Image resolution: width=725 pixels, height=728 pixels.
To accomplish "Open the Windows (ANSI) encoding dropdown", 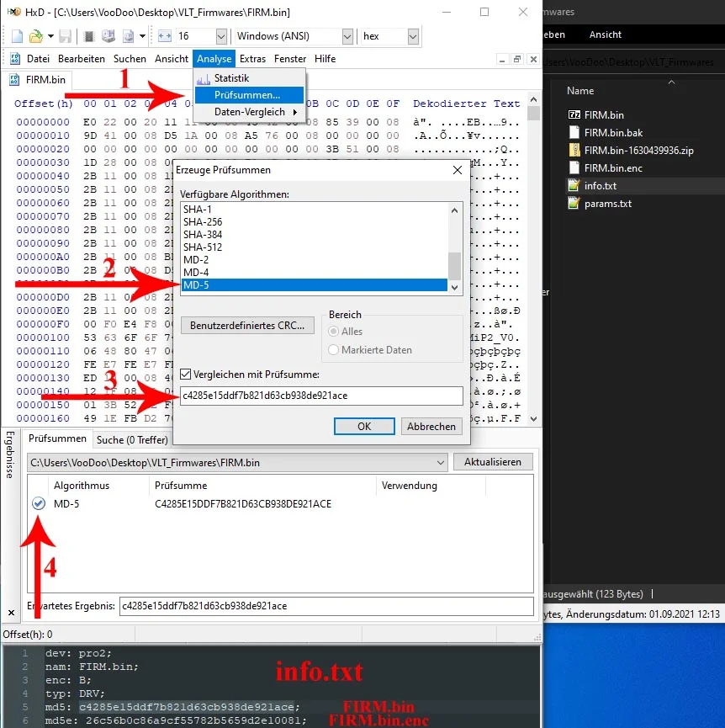I will 347,36.
